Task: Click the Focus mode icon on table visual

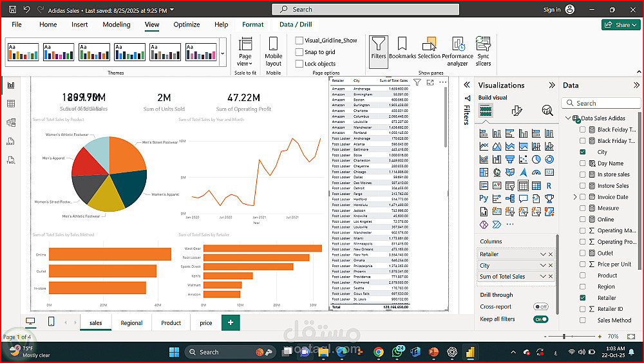Action: point(430,82)
